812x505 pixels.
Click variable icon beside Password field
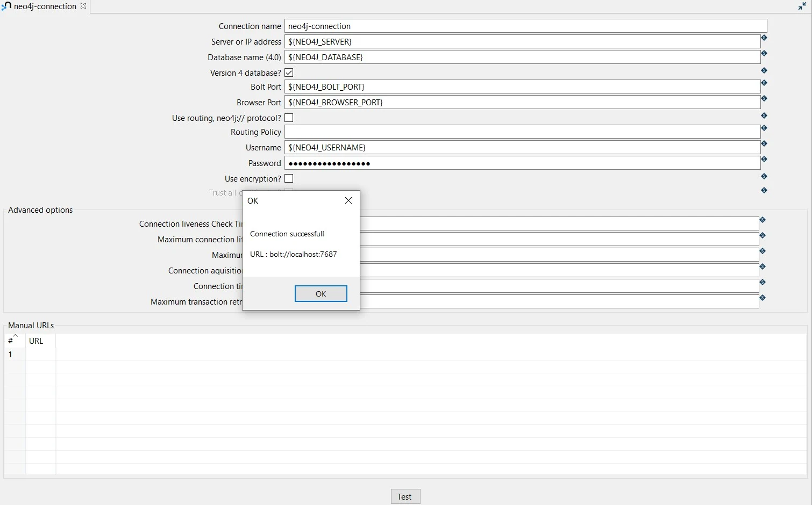(764, 160)
